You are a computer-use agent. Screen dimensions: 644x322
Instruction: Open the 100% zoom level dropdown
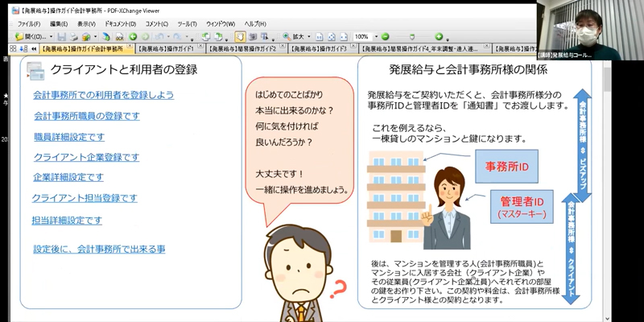pyautogui.click(x=376, y=36)
